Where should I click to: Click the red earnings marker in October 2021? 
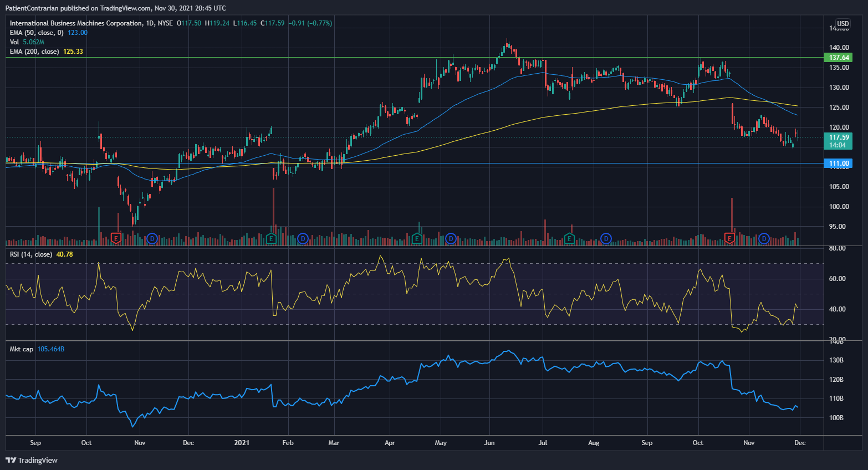point(729,238)
